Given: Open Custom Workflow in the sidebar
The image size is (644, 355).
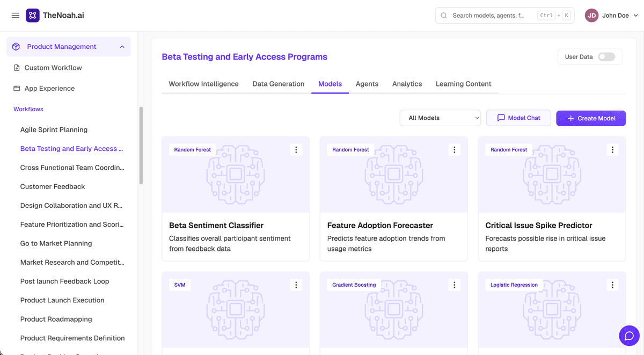Looking at the screenshot, I should 53,68.
